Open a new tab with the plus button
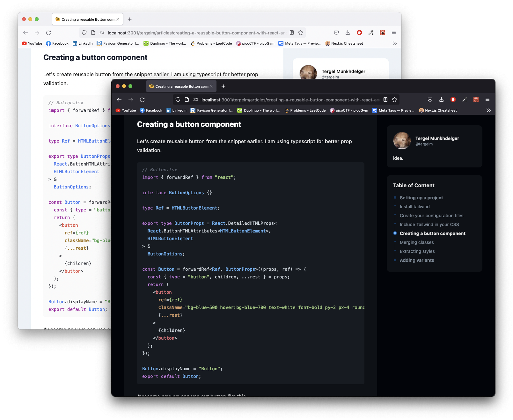Viewport: 513px width, 420px height. 223,86
